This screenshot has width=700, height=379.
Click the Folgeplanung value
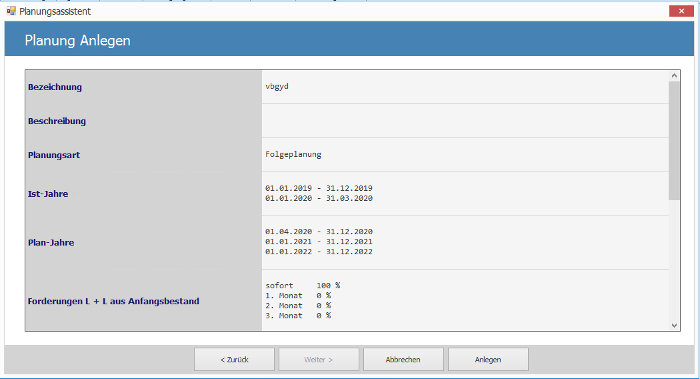[293, 154]
